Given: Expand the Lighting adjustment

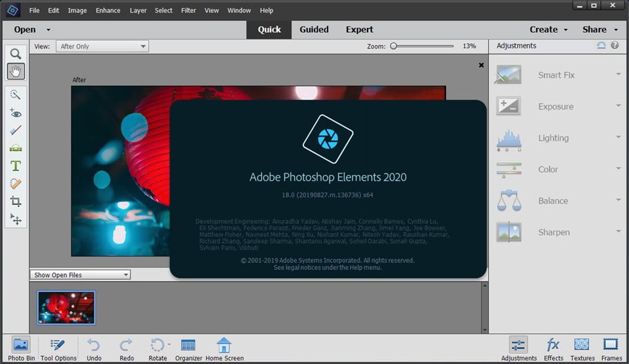Looking at the screenshot, I should point(618,137).
